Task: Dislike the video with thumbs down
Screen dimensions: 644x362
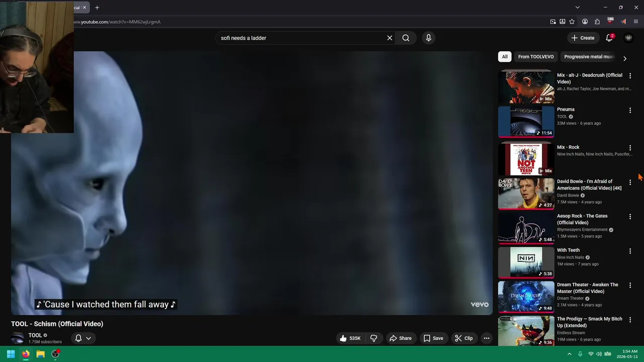Action: pyautogui.click(x=374, y=338)
